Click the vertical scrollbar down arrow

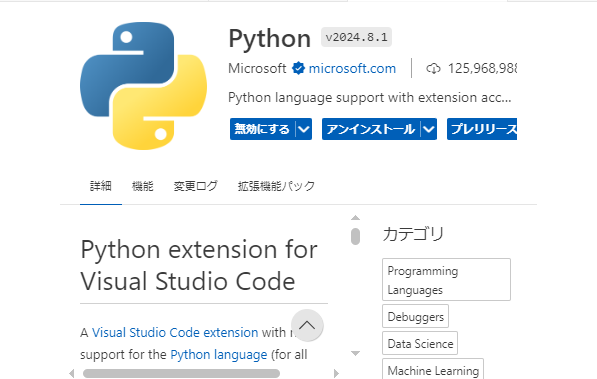(x=355, y=353)
